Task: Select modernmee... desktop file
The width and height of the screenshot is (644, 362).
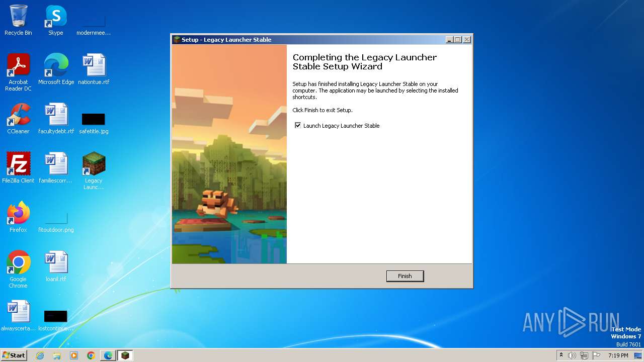Action: coord(94,24)
